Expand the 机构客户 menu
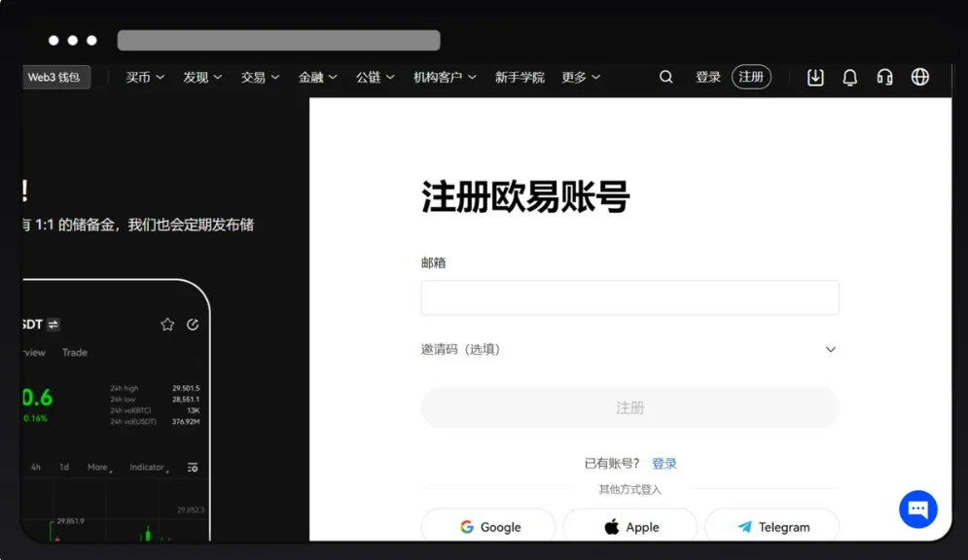The image size is (968, 560). 445,77
